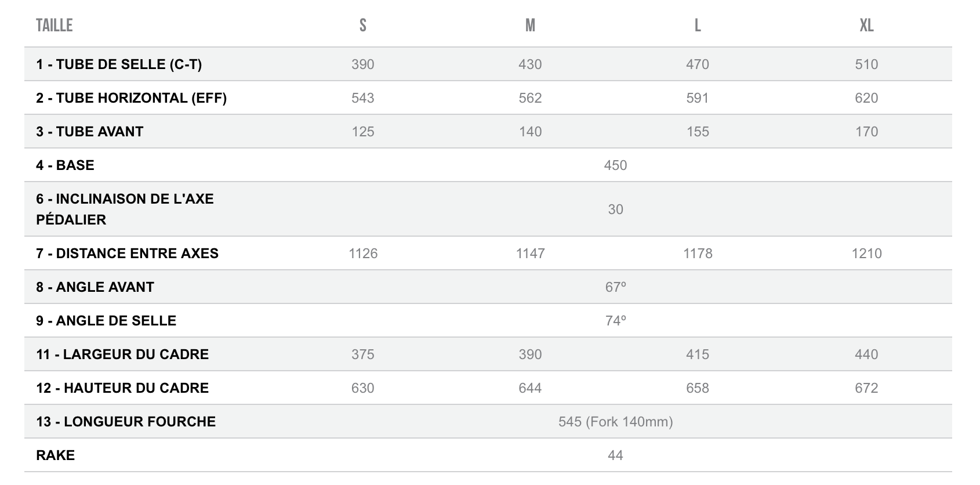Click the Inclinaison de l'axe pédalier label
This screenshot has width=980, height=485.
coord(125,209)
